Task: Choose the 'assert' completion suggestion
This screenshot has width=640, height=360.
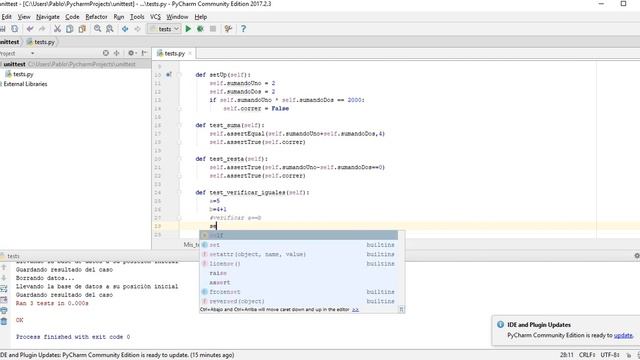Action: coord(298,282)
